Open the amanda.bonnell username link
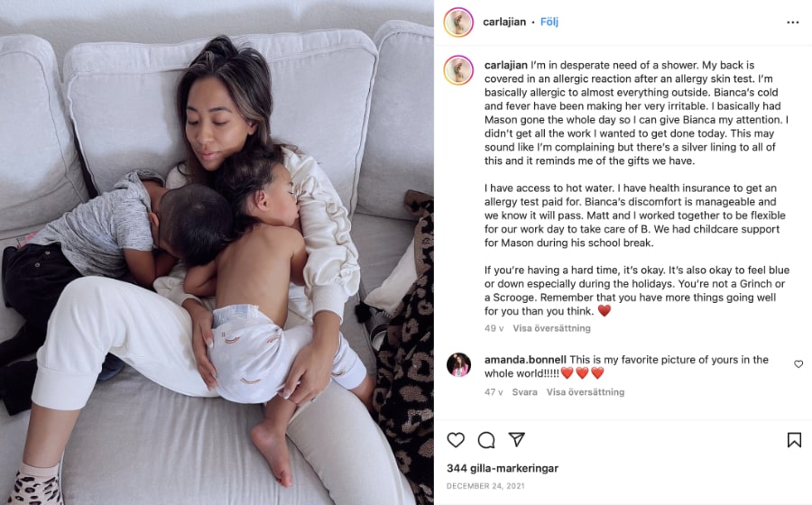The height and width of the screenshot is (505, 812). (x=526, y=360)
